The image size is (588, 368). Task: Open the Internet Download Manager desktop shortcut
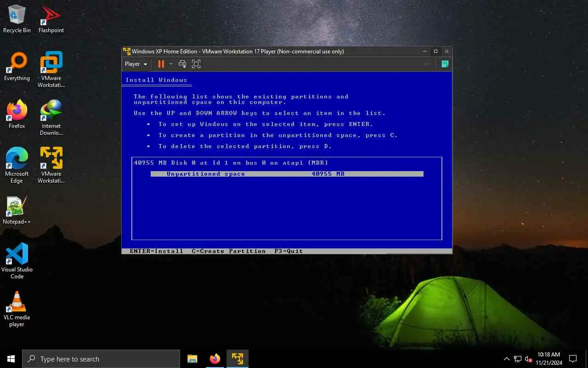[x=51, y=118]
